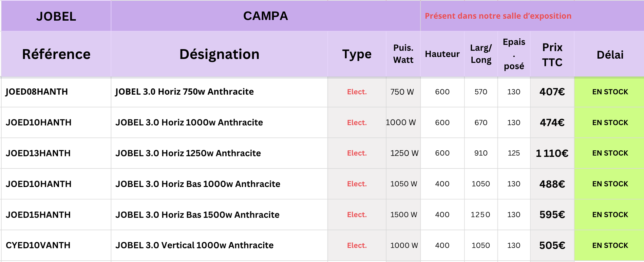Select the Référence column header
This screenshot has width=644, height=262.
pyautogui.click(x=56, y=54)
